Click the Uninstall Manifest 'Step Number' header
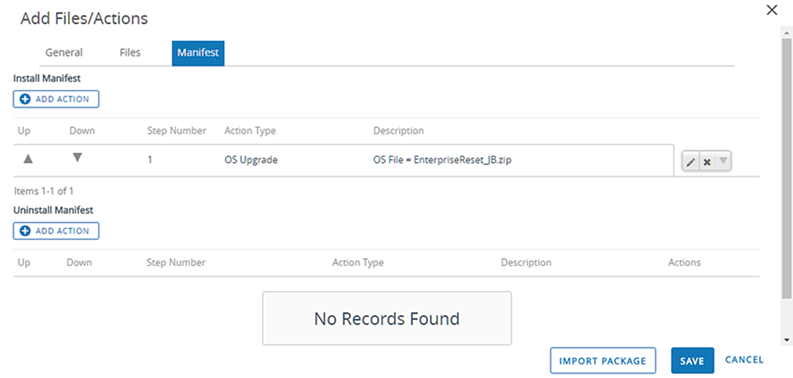The image size is (793, 378). tap(176, 263)
